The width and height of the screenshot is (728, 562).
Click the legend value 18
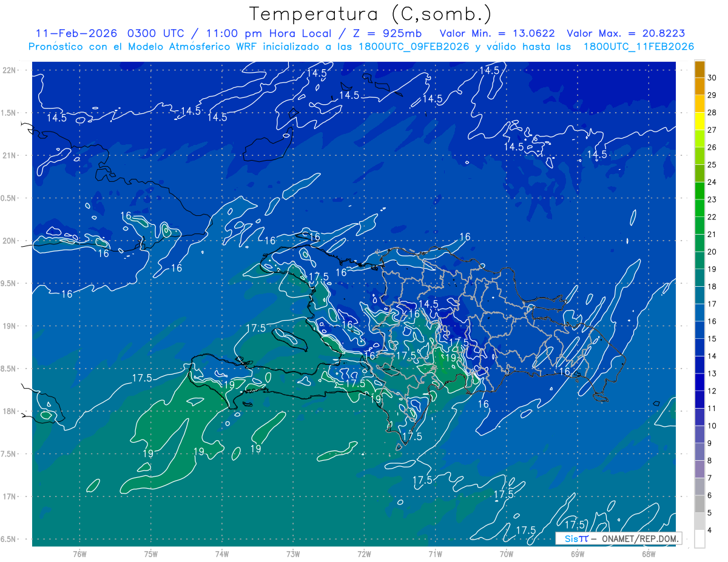click(712, 287)
